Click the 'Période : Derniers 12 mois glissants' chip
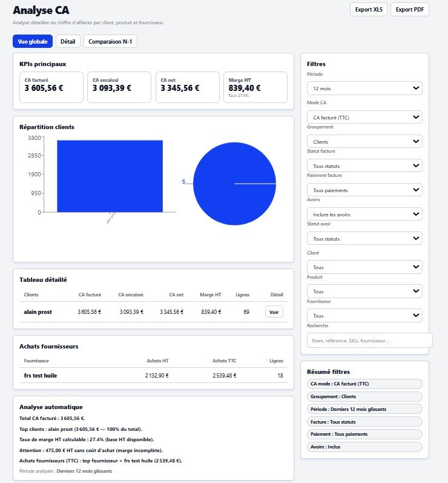The width and height of the screenshot is (448, 483). pyautogui.click(x=364, y=409)
